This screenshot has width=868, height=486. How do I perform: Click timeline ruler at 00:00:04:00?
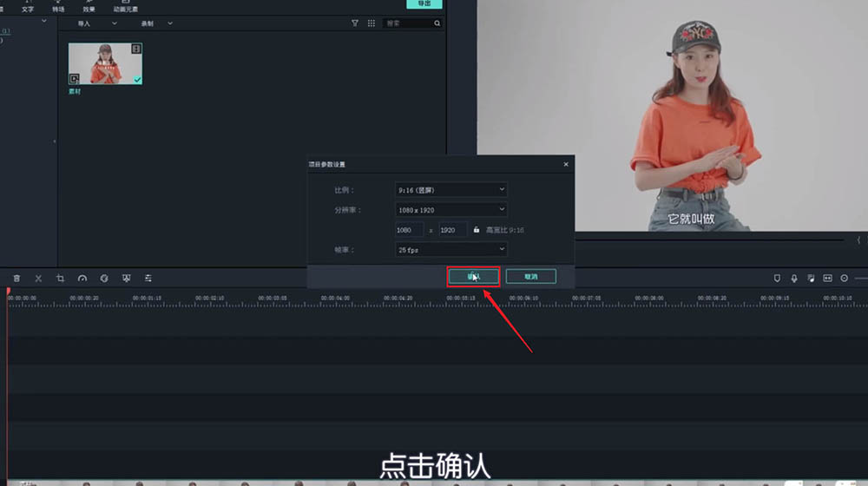pos(335,298)
